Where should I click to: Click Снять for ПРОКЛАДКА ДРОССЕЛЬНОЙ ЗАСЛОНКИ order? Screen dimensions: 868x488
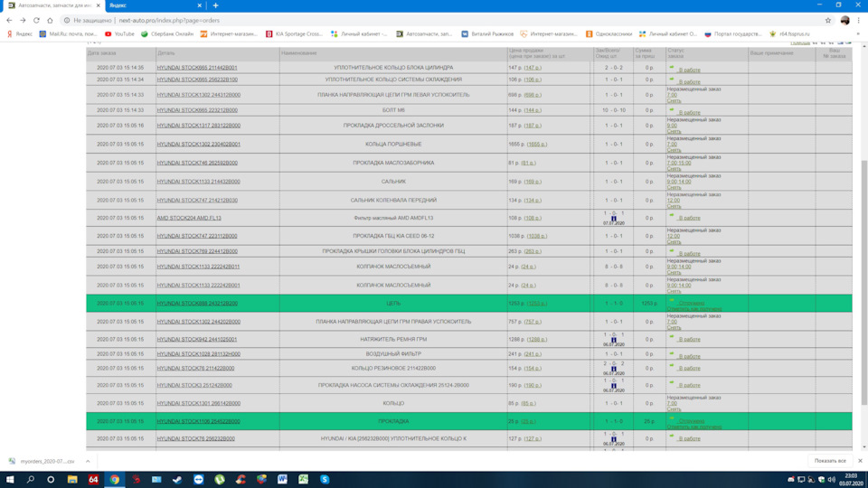(674, 132)
